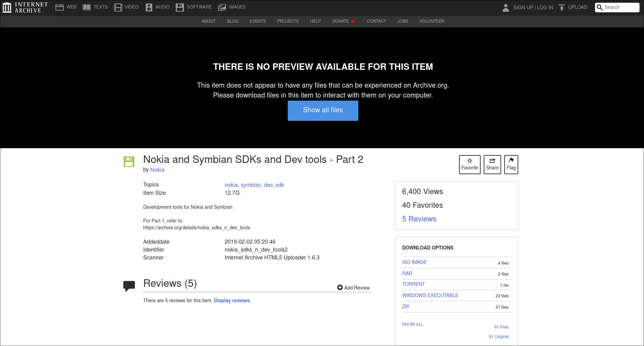Flag this item
The width and height of the screenshot is (644, 346).
pyautogui.click(x=511, y=164)
